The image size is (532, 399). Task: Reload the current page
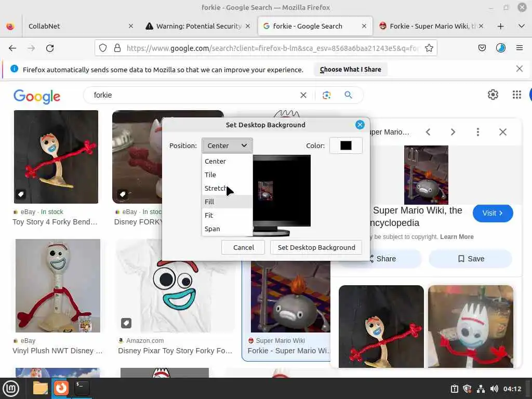(x=50, y=48)
